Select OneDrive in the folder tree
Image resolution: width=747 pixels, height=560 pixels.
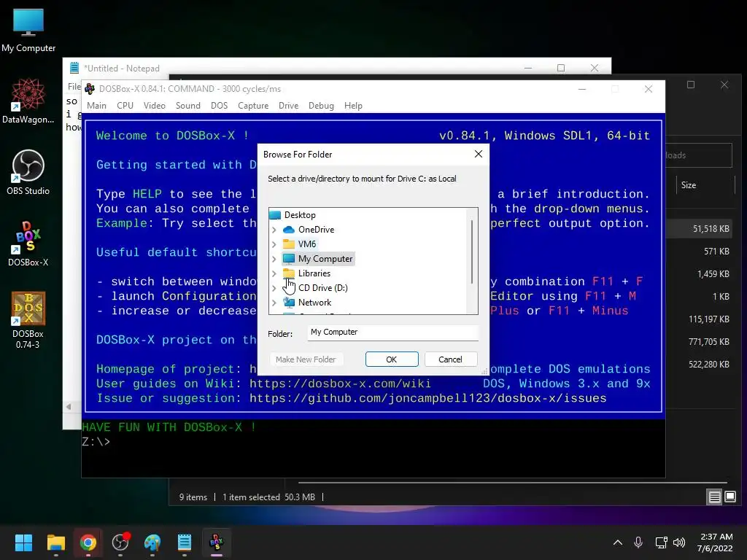pyautogui.click(x=316, y=230)
